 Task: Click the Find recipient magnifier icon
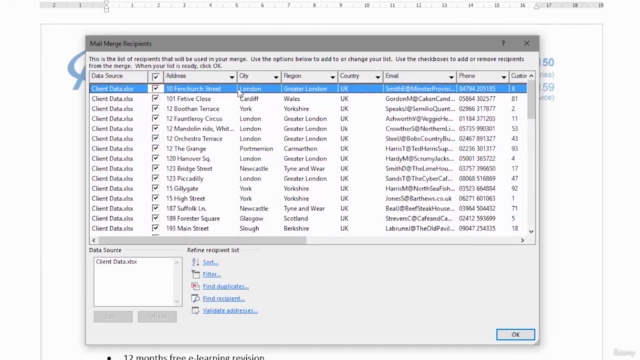[x=196, y=298]
